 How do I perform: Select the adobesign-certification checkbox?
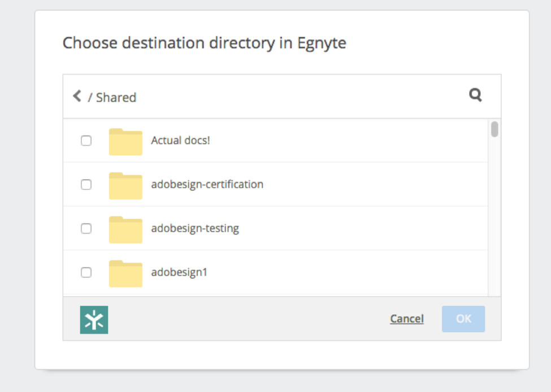[86, 185]
